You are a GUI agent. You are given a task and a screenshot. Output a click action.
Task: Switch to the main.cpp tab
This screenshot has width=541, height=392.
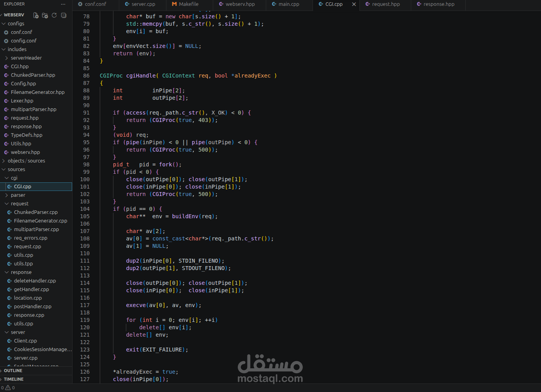[x=289, y=4]
